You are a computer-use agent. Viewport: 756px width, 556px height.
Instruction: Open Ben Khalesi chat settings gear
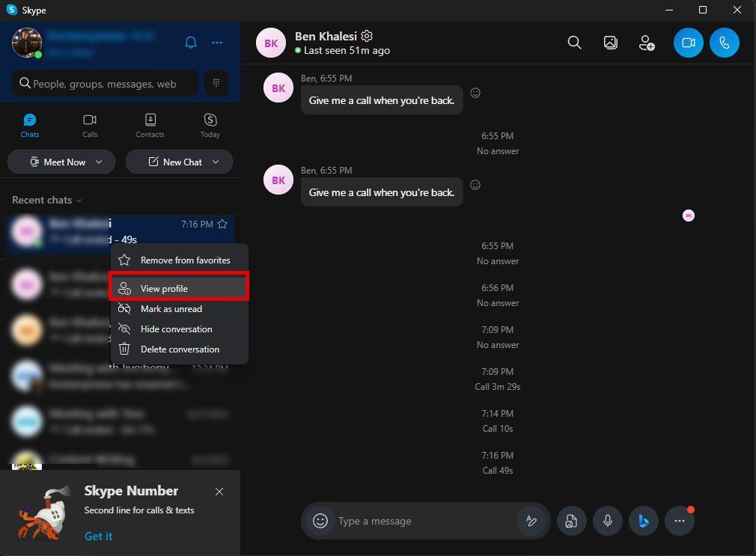[x=367, y=36]
